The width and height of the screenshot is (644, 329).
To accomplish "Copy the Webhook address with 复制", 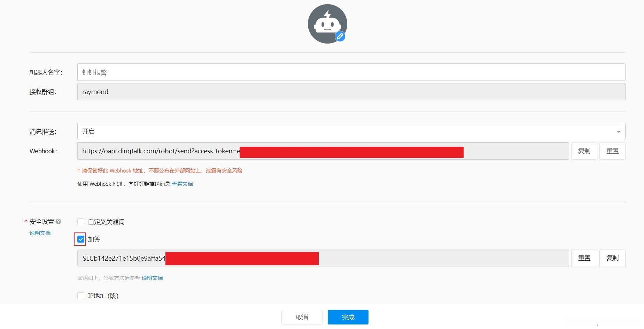I will 584,151.
